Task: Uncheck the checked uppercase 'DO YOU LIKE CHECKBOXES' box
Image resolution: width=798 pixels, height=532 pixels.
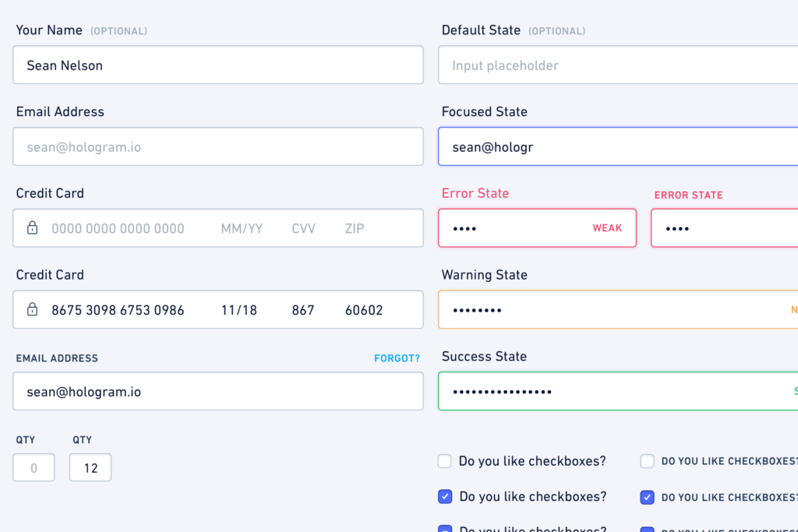Action: (647, 497)
